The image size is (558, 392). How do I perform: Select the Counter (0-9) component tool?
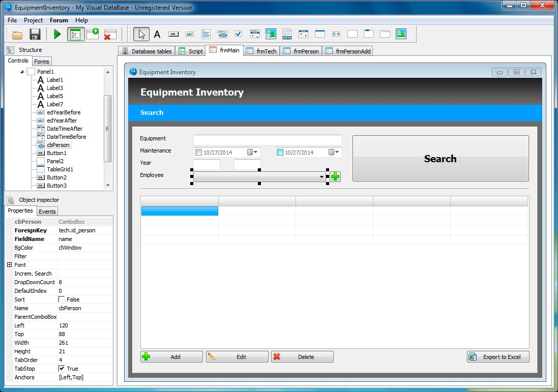[x=336, y=35]
